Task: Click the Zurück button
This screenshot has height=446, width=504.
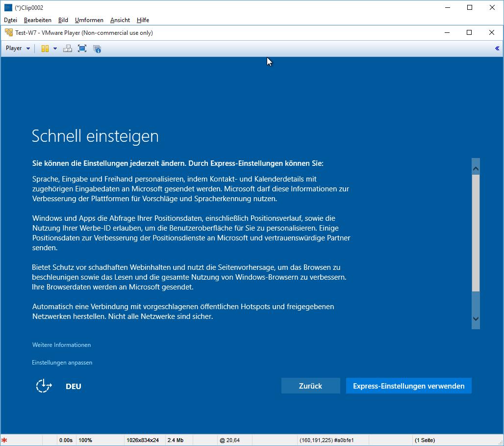Action: [310, 386]
